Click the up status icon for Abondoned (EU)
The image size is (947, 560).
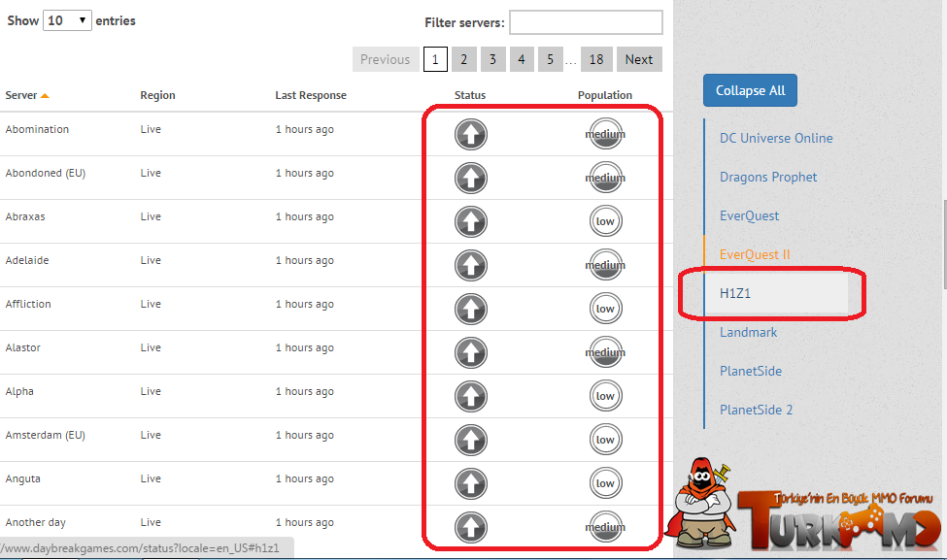pos(470,178)
